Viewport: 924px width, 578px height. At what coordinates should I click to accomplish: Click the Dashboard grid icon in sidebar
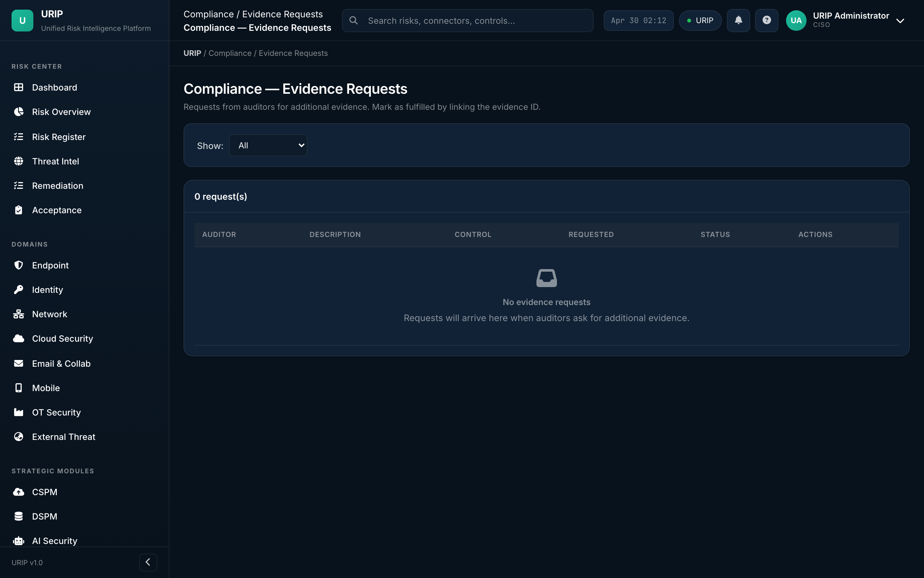coord(18,88)
